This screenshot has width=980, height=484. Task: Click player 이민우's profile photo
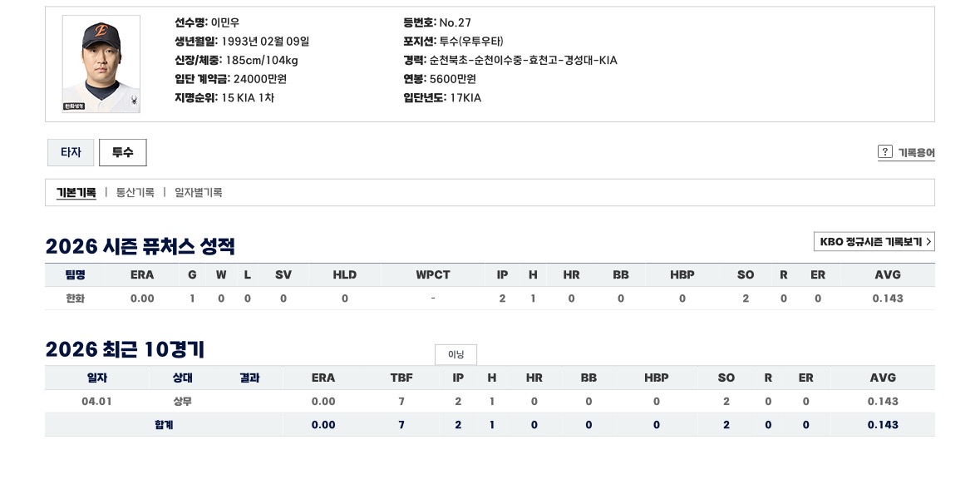coord(101,64)
